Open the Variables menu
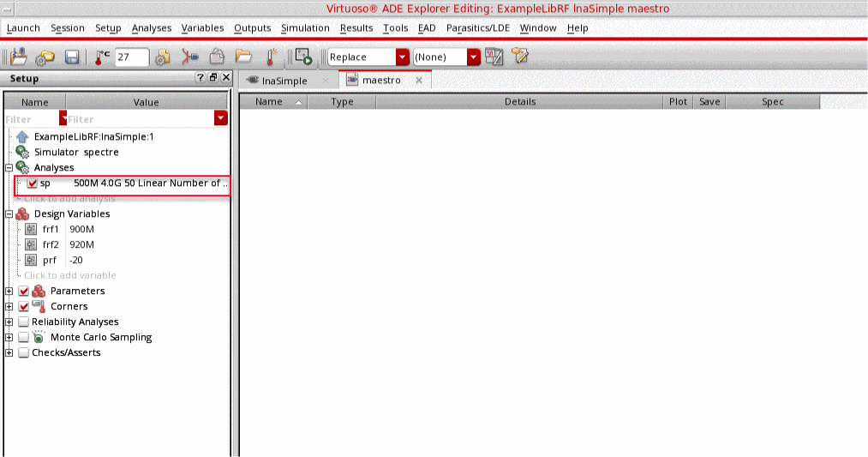This screenshot has height=457, width=868. 202,27
